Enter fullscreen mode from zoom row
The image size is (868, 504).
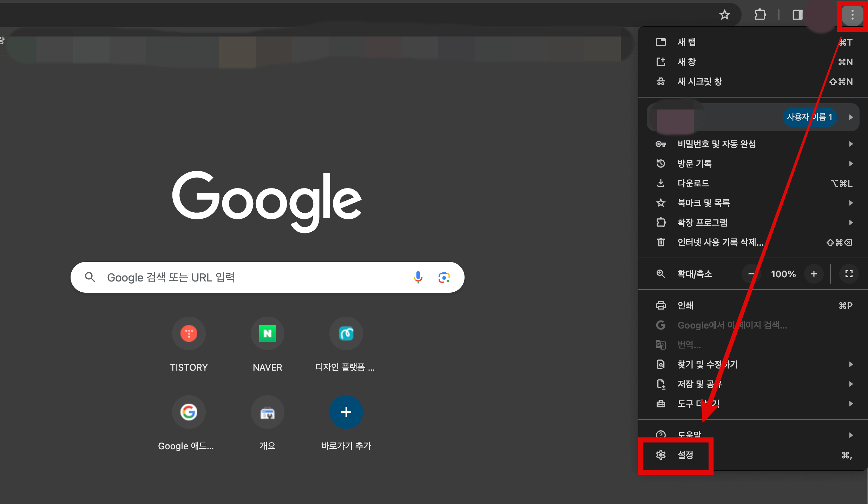(x=849, y=274)
